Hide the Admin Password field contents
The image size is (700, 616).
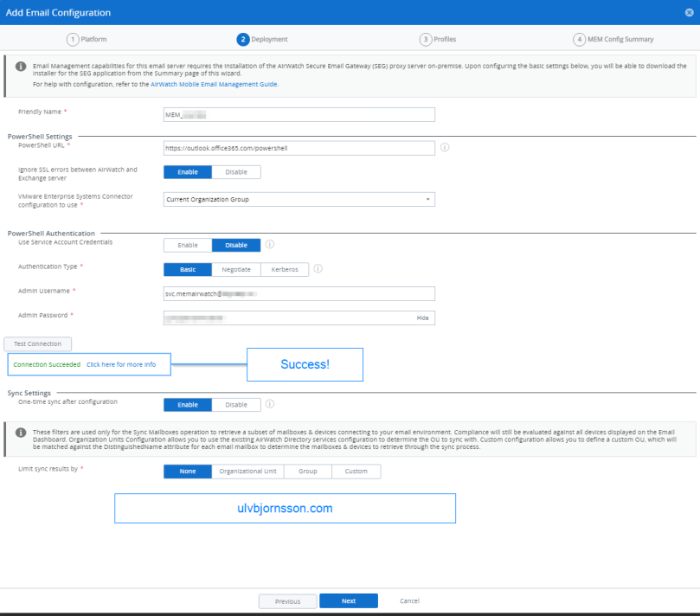click(421, 318)
